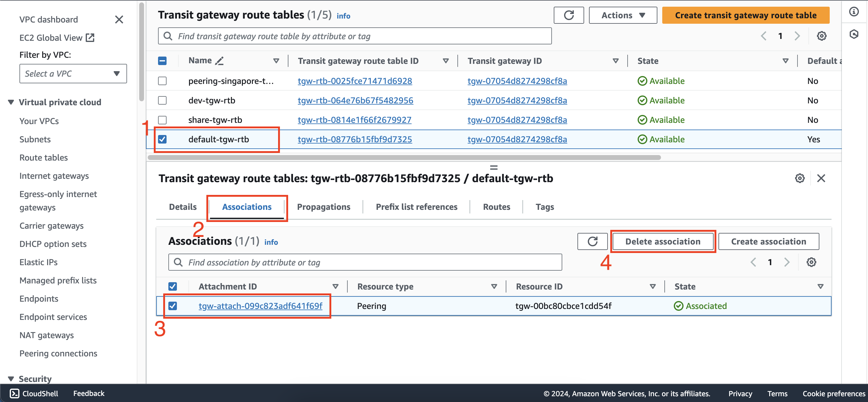Switch to the Propagations tab
868x402 pixels.
(x=324, y=207)
